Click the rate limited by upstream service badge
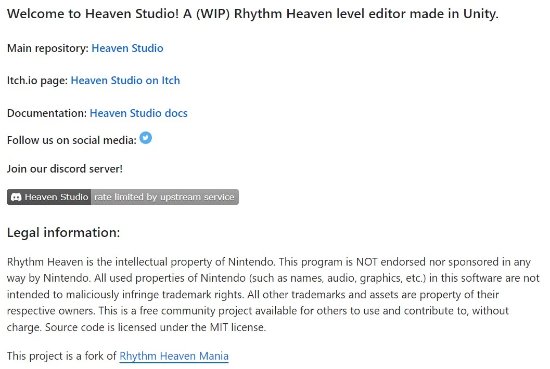This screenshot has width=550, height=369. click(x=165, y=197)
